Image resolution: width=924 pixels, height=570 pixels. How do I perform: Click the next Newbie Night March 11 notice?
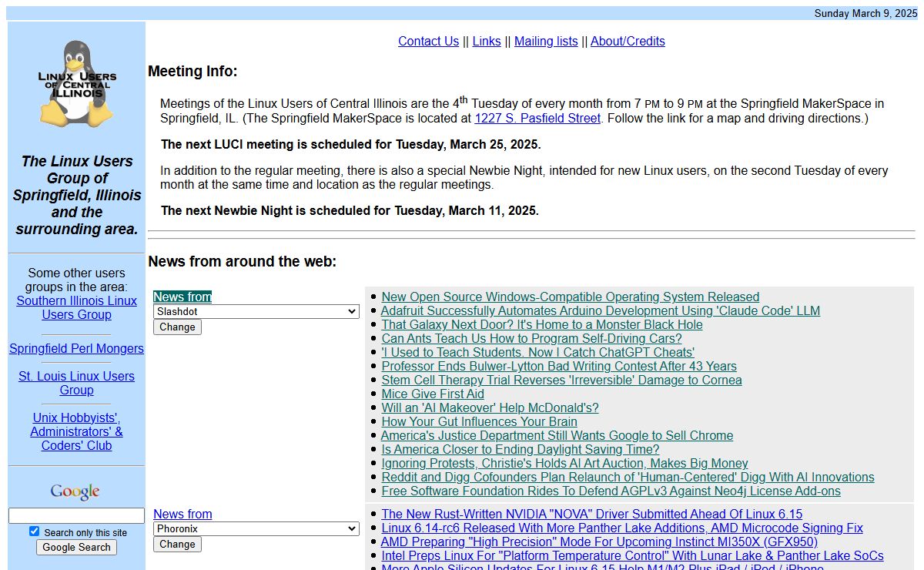tap(350, 211)
